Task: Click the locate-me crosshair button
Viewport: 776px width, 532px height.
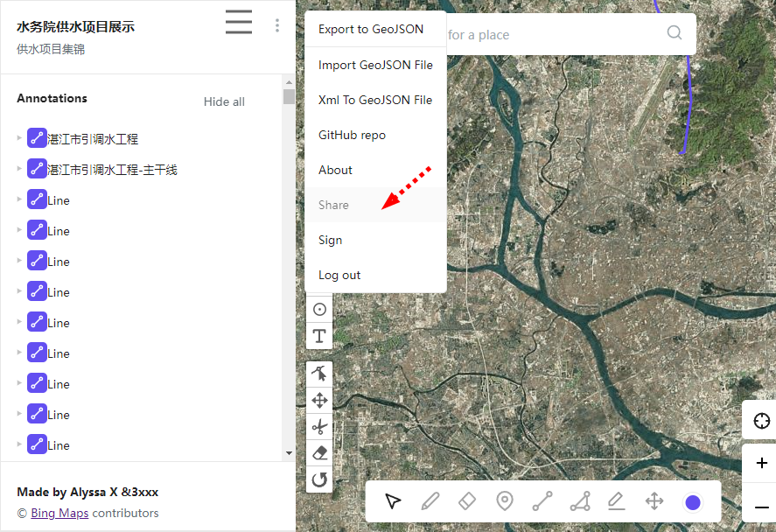Action: (x=761, y=421)
